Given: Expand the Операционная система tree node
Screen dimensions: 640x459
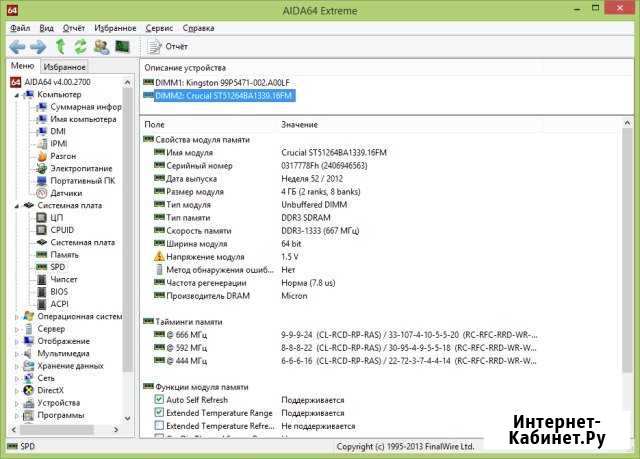Looking at the screenshot, I should [x=17, y=316].
